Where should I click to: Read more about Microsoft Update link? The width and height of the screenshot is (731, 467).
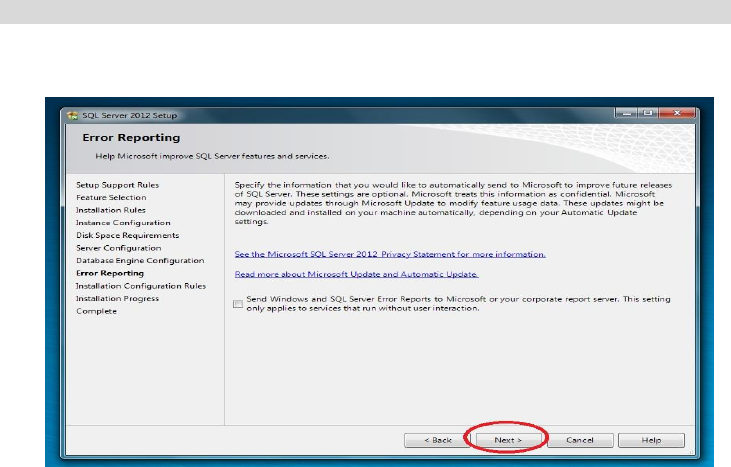[356, 274]
